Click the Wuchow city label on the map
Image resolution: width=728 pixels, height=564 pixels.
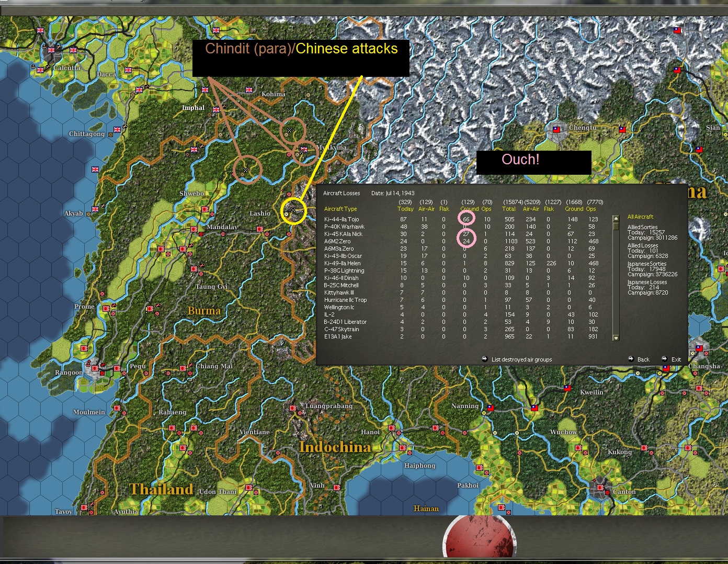[x=563, y=432]
